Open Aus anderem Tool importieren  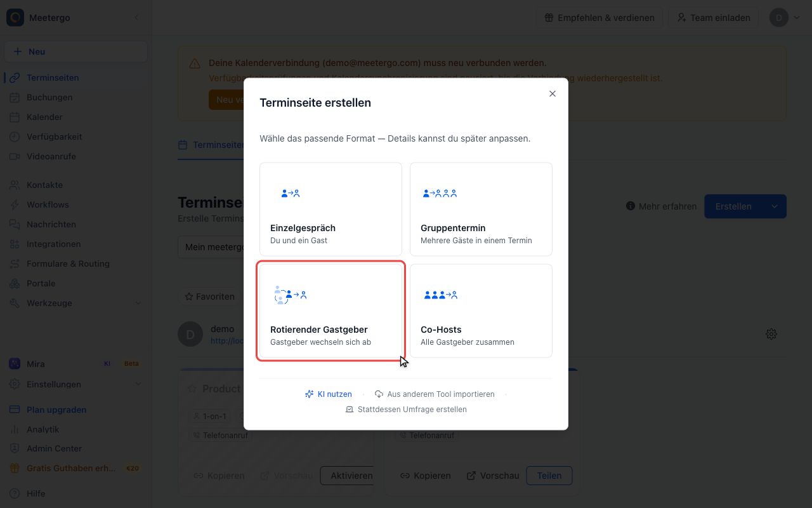coord(435,394)
